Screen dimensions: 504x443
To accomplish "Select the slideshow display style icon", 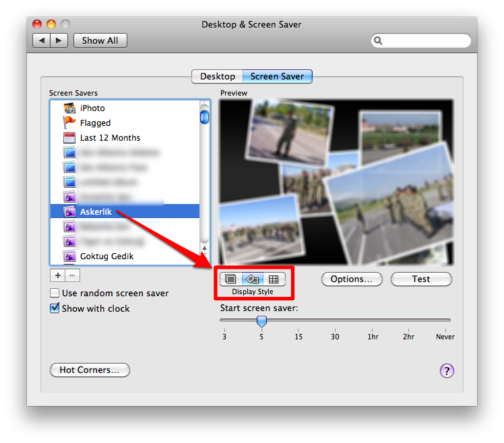I will coord(230,279).
